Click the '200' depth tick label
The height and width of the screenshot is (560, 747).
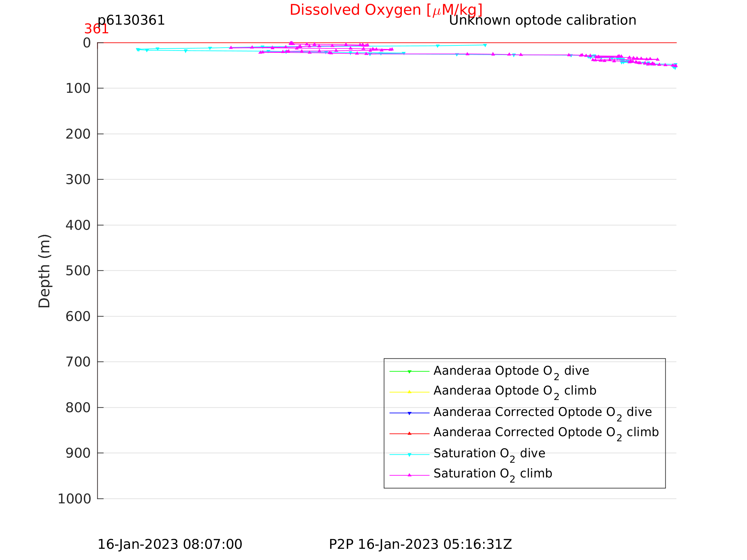[78, 134]
